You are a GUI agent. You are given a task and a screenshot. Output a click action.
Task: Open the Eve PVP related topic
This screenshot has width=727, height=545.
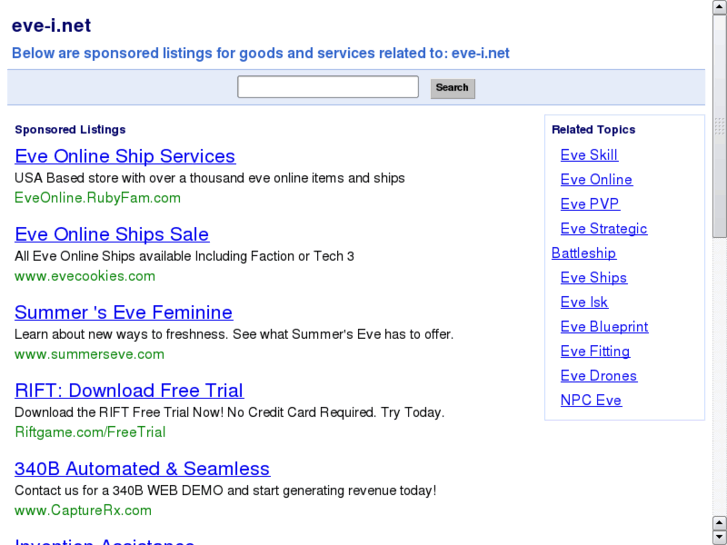point(590,204)
